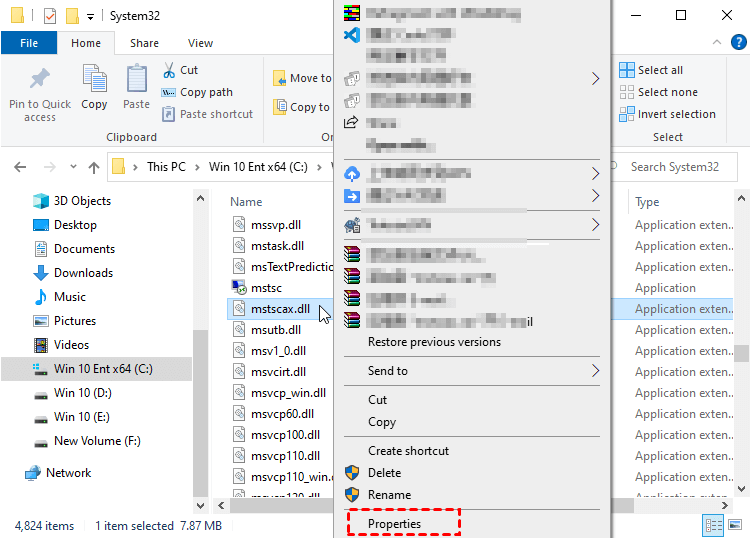Choose Delete from the context menu
751x538 pixels.
point(384,472)
